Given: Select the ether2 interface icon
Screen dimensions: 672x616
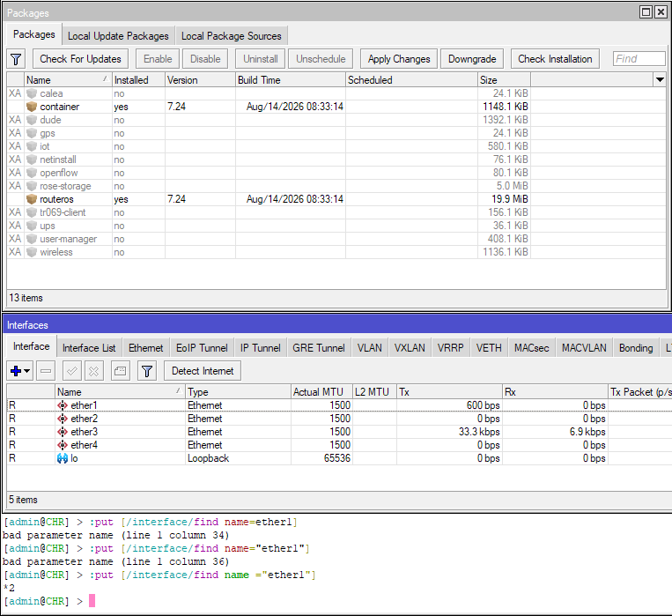Looking at the screenshot, I should 63,419.
